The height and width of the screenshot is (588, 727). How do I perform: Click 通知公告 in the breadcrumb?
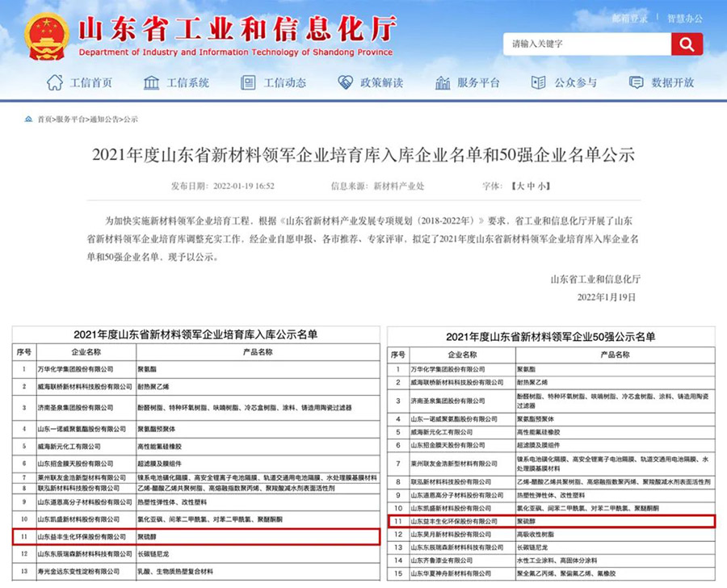tap(104, 120)
